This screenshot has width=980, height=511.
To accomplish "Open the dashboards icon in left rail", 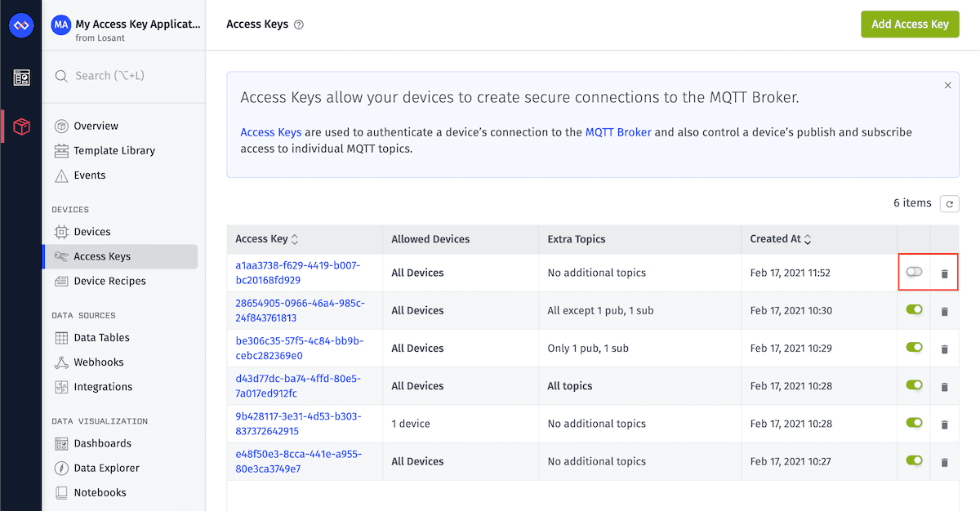I will click(x=21, y=78).
